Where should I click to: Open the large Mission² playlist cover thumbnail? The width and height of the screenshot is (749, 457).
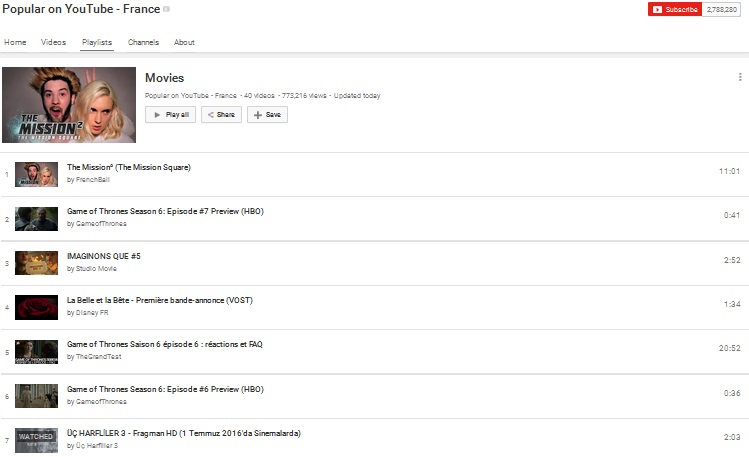pos(69,105)
